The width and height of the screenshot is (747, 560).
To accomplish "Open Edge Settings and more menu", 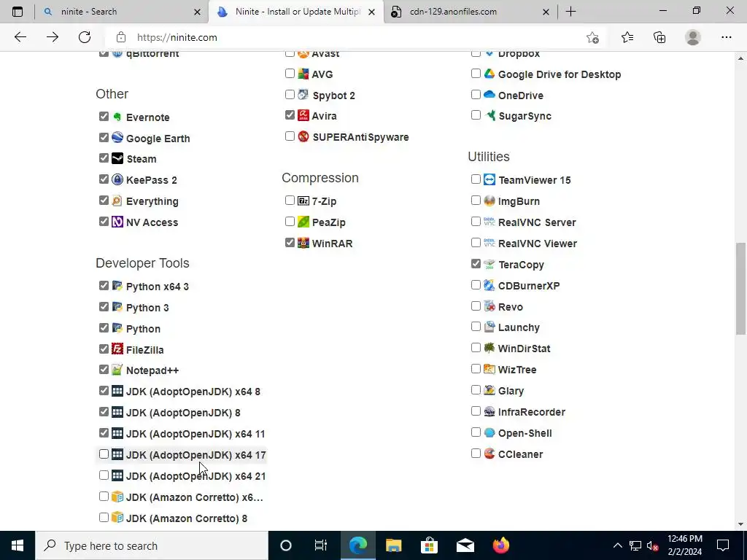I will (x=726, y=37).
